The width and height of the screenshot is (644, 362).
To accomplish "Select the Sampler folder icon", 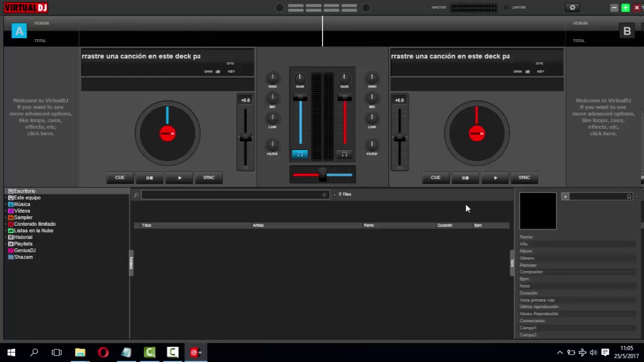I will (11, 218).
